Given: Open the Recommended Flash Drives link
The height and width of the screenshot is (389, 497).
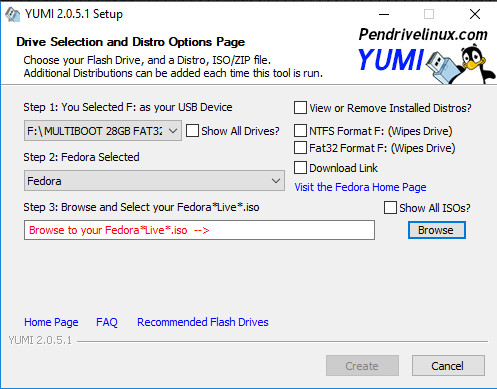Looking at the screenshot, I should click(203, 322).
